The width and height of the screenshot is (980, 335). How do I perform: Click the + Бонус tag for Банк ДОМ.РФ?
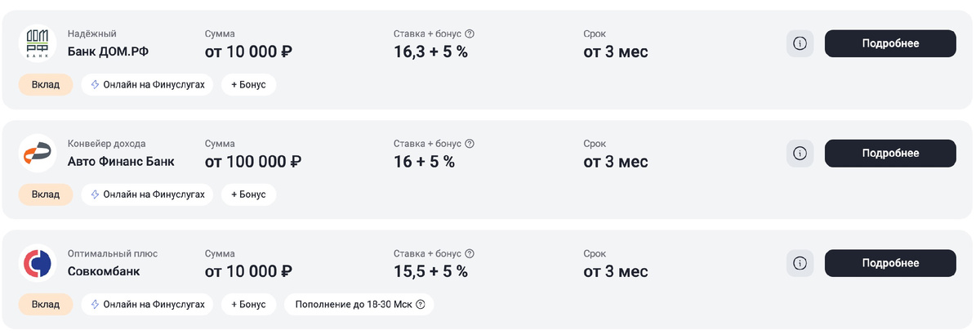pyautogui.click(x=248, y=85)
